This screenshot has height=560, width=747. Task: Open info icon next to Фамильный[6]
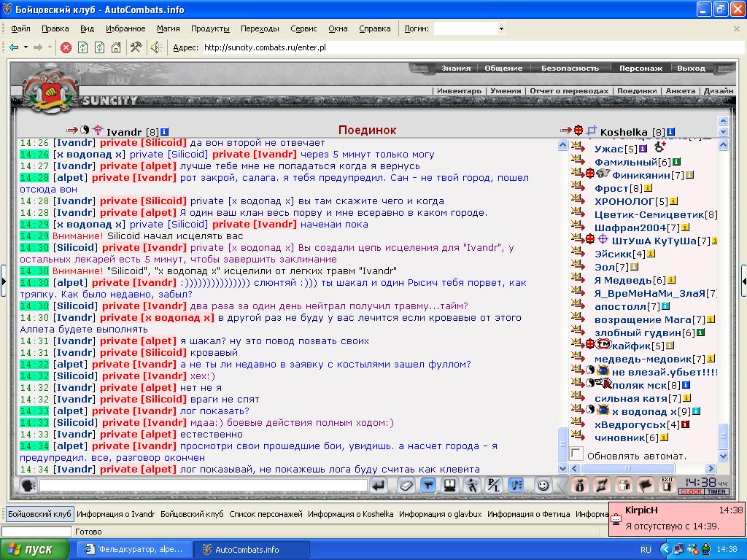(676, 162)
